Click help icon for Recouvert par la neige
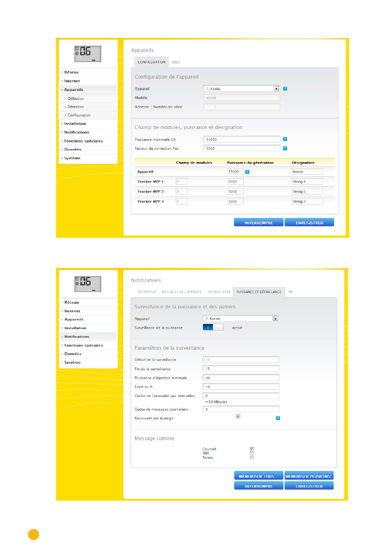This screenshot has width=392, height=555. pos(278,418)
